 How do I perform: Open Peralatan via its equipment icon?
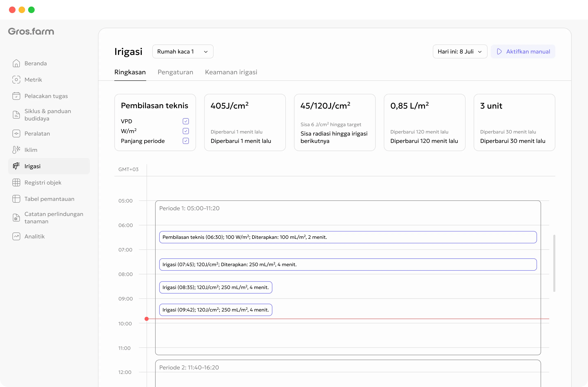pyautogui.click(x=16, y=133)
